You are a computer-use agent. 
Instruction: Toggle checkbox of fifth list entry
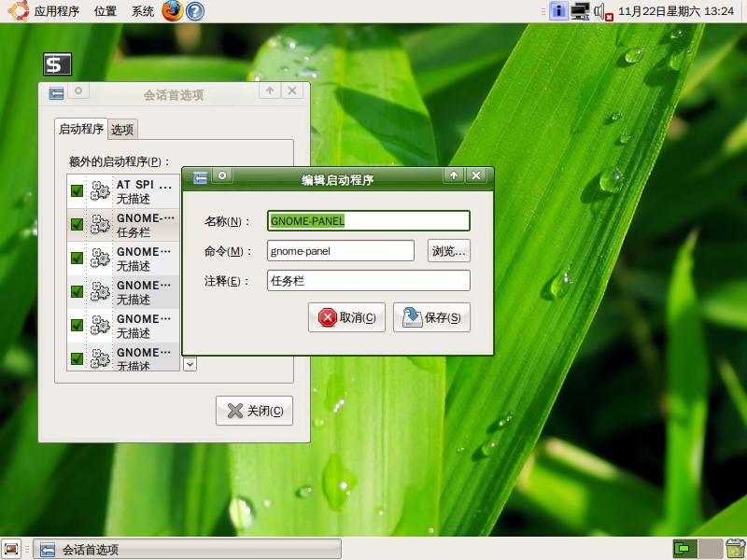pyautogui.click(x=77, y=325)
